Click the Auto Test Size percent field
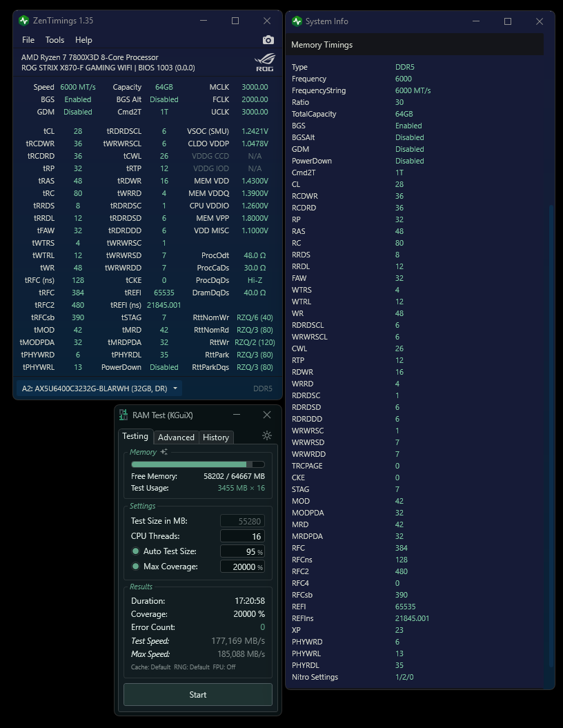This screenshot has width=563, height=728. tap(242, 551)
